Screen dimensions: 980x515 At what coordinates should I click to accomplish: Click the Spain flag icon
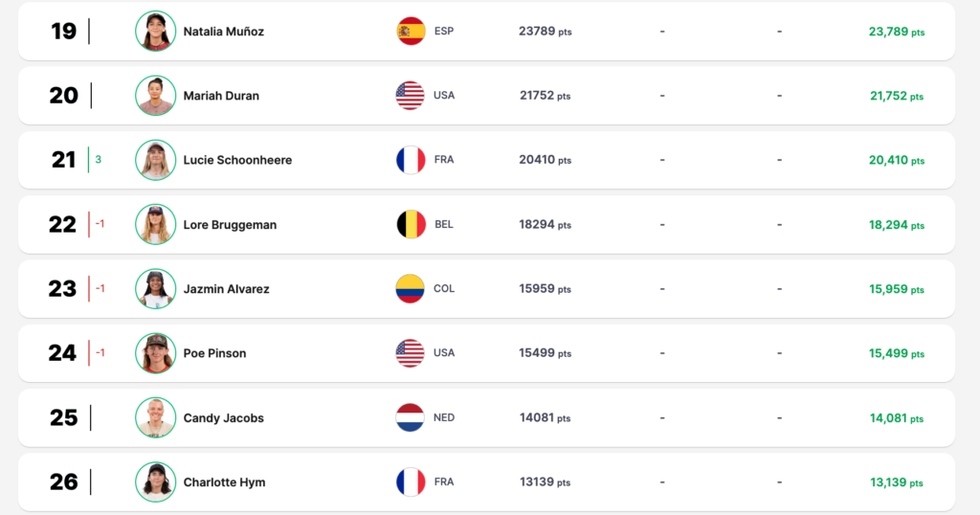click(411, 32)
